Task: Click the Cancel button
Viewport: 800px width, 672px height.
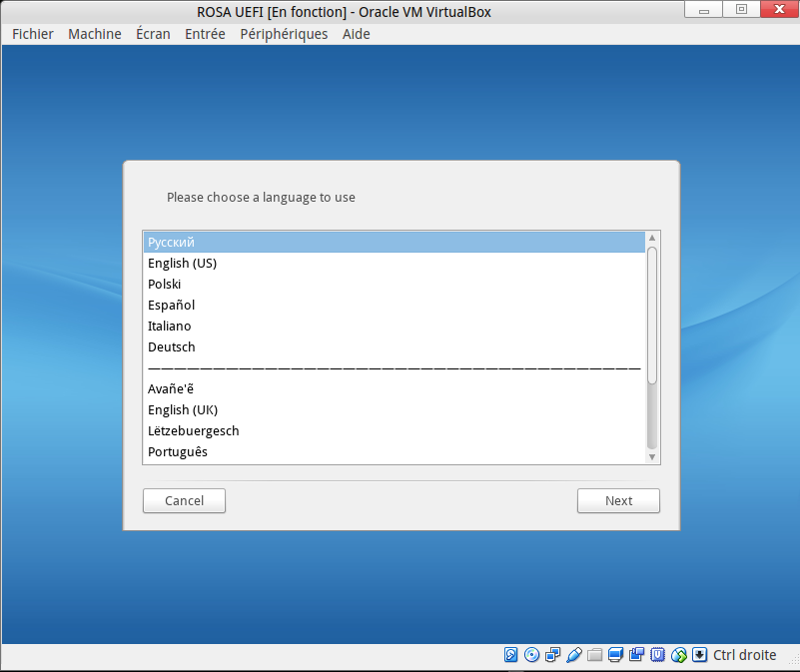Action: click(184, 500)
